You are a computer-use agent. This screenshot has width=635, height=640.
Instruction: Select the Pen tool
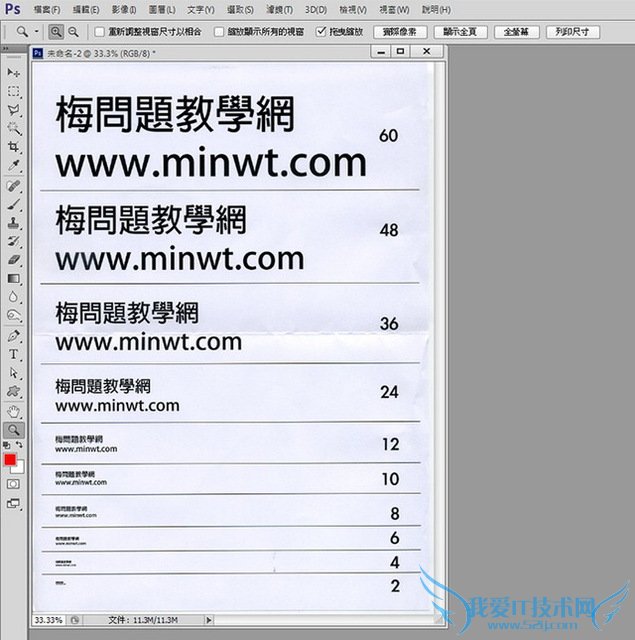[x=13, y=336]
